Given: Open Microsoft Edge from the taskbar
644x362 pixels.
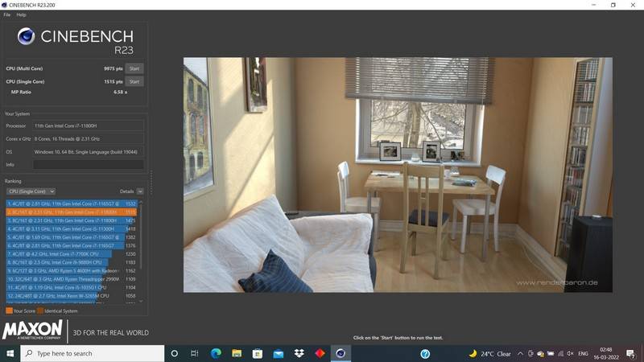Looking at the screenshot, I should (x=216, y=353).
